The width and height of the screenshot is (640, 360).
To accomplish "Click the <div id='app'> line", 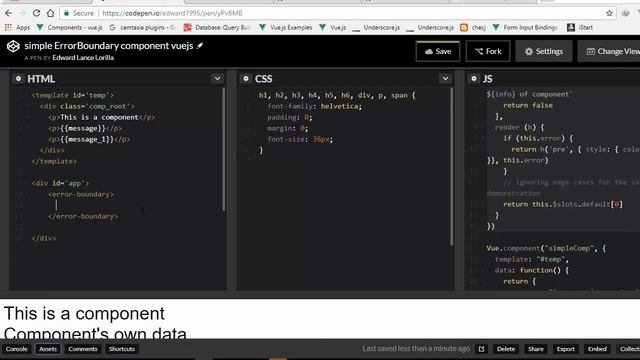I will click(x=60, y=183).
